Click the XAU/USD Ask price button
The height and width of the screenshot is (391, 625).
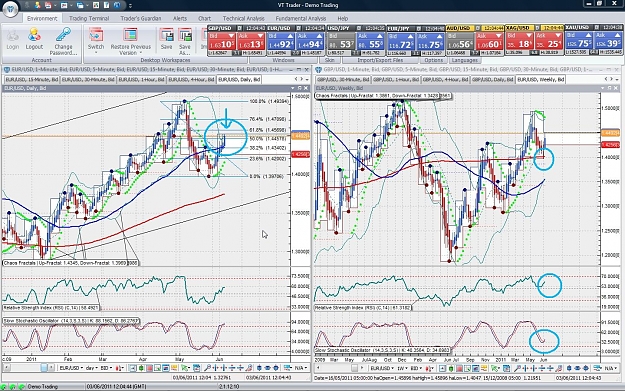[x=608, y=41]
